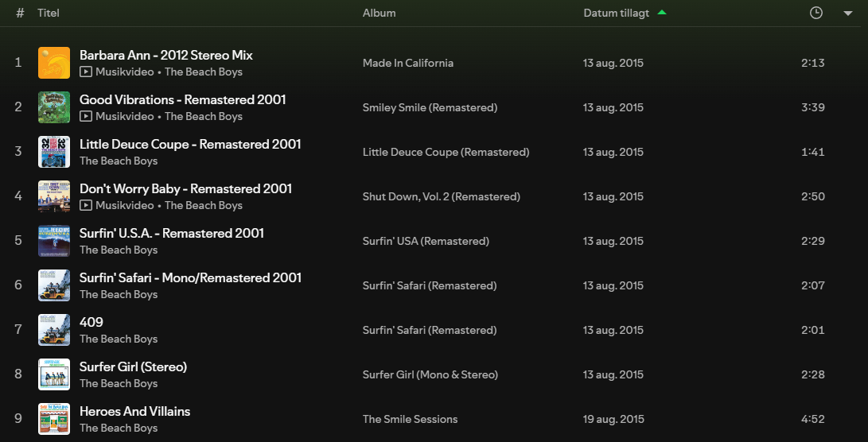
Task: Open the view options dropdown arrow
Action: click(x=847, y=14)
